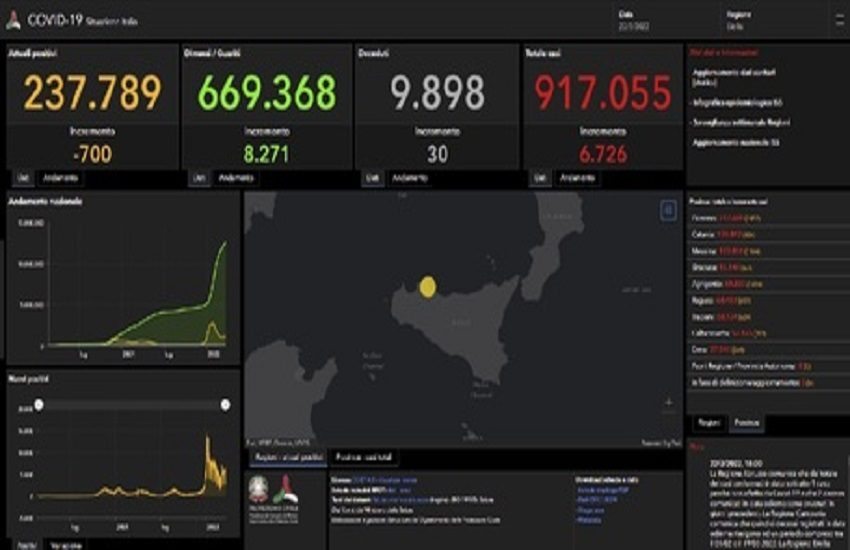Switch to the Province tab in list panel
Image resolution: width=850 pixels, height=550 pixels.
coord(745,423)
